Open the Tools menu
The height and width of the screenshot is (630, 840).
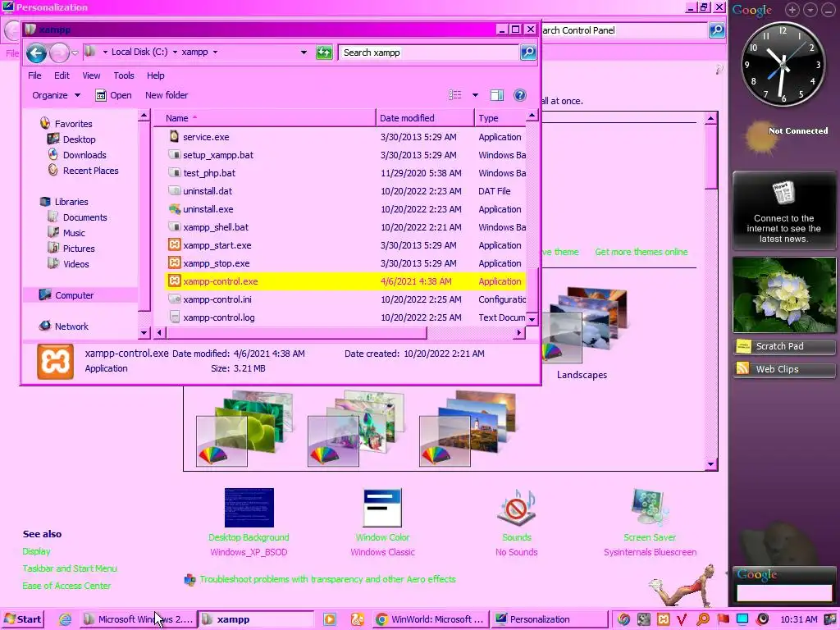124,75
